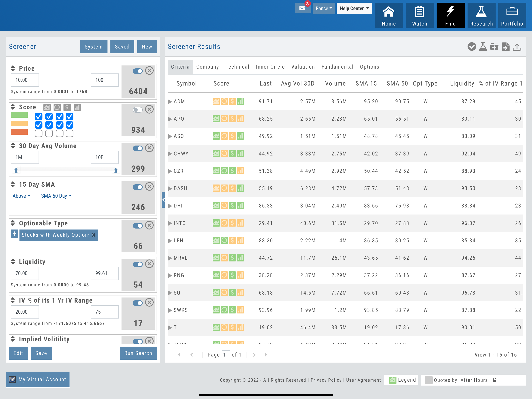The height and width of the screenshot is (399, 532).
Task: Remove the 15 Day SMA filter
Action: click(149, 187)
